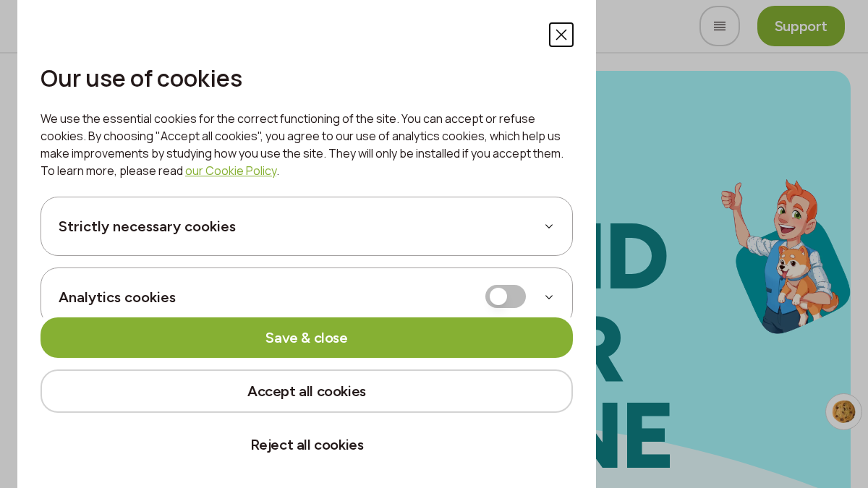The height and width of the screenshot is (488, 868).
Task: Select Reject all cookies
Action: pyautogui.click(x=307, y=445)
